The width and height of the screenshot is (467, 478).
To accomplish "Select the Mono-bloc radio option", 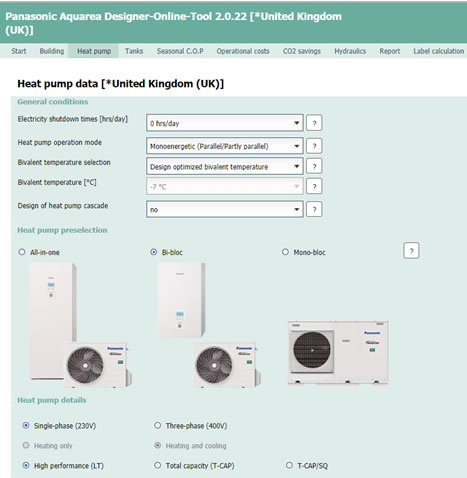I will (285, 252).
